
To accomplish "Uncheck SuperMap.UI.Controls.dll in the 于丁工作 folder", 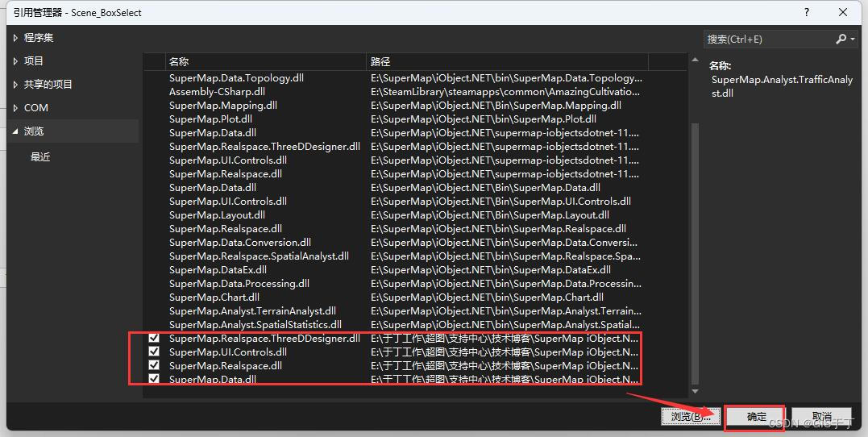I will (x=154, y=352).
